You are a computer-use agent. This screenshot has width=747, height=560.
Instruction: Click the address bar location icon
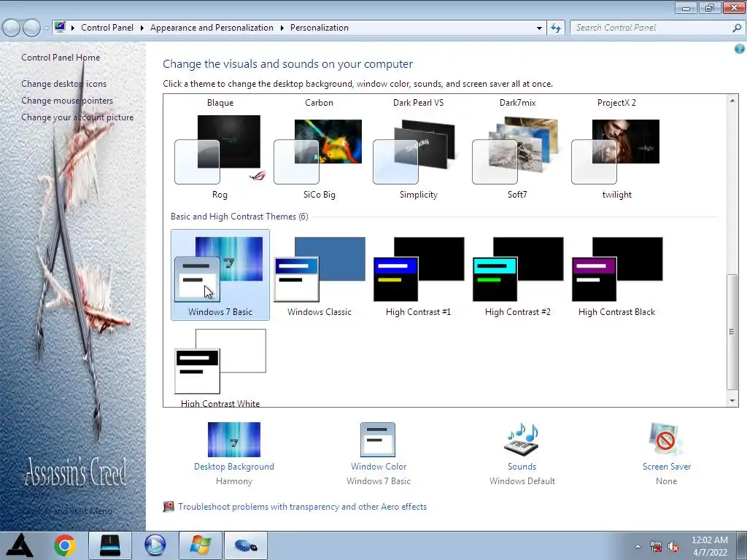(x=60, y=27)
